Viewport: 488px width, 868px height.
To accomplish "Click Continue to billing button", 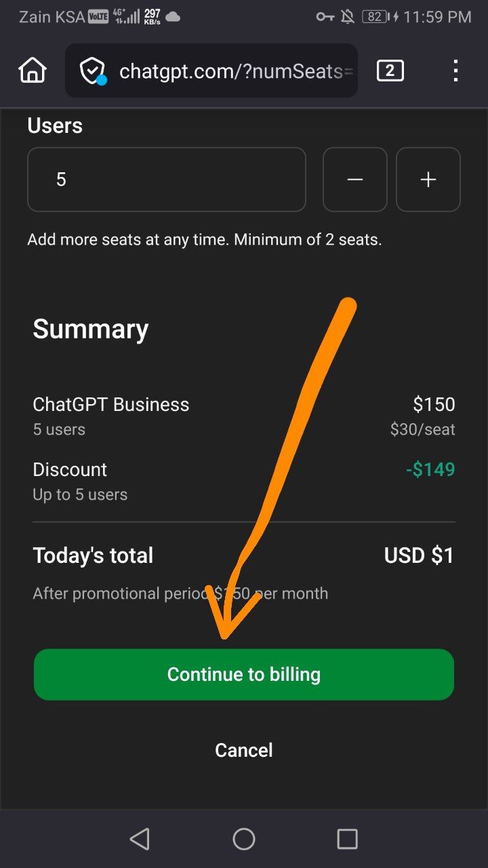I will tap(244, 674).
